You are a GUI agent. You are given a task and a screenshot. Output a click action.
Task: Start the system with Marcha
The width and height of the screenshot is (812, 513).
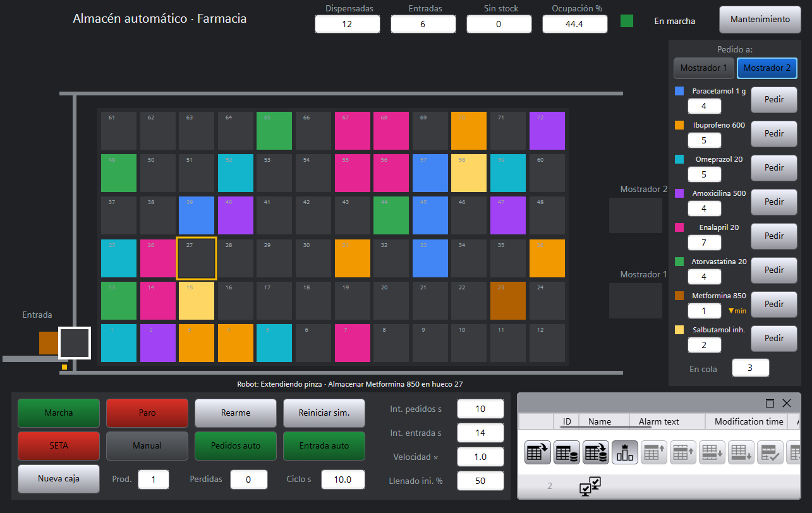coord(59,413)
